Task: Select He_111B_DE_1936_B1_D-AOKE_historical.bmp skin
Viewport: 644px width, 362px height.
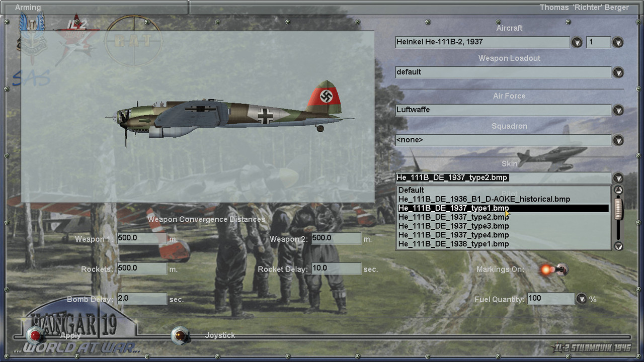Action: 503,199
